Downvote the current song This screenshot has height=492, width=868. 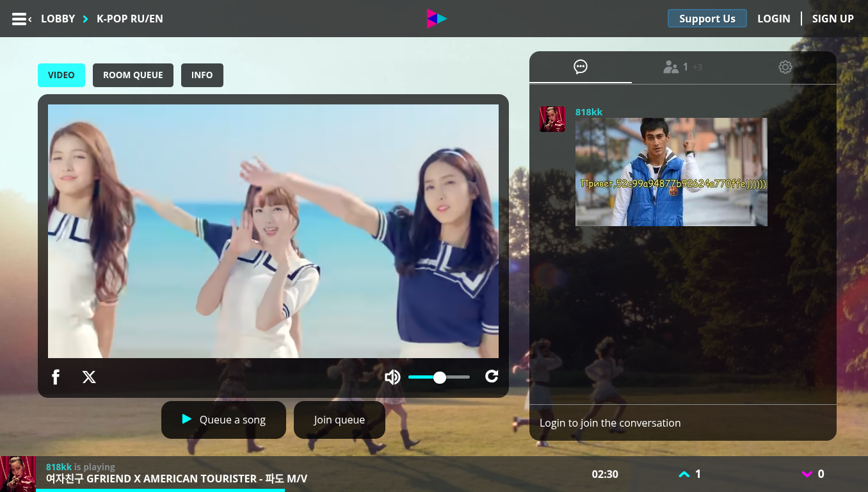[x=813, y=474]
